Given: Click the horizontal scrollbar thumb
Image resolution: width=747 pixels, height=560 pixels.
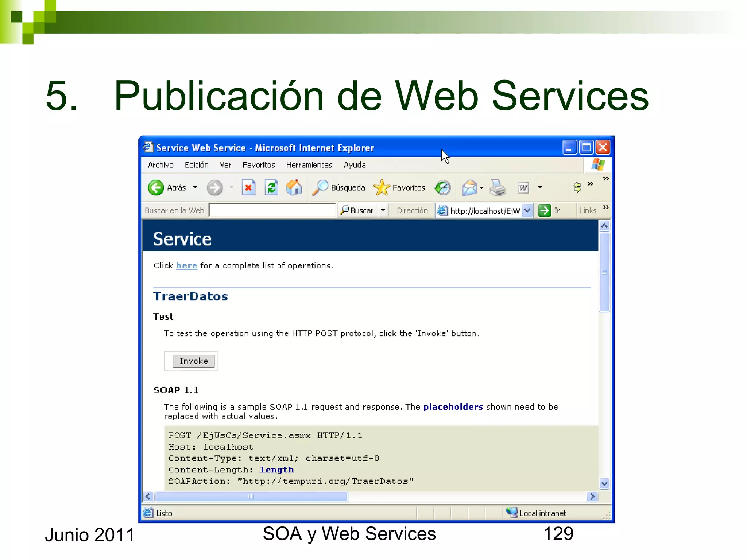Looking at the screenshot, I should click(251, 496).
